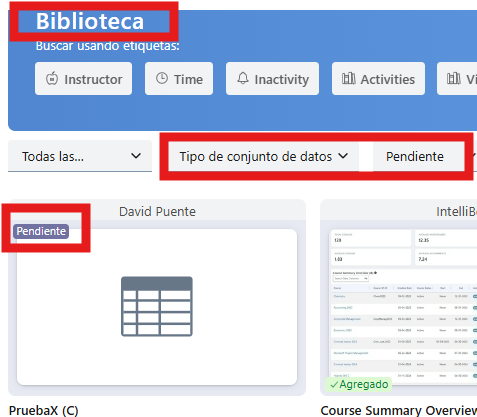Filter library by Time tag

coord(179,79)
